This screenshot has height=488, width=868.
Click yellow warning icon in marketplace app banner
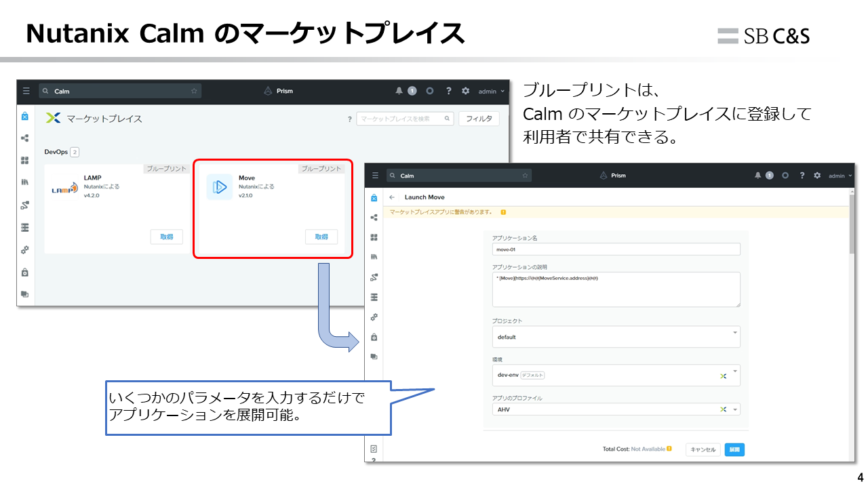click(503, 212)
